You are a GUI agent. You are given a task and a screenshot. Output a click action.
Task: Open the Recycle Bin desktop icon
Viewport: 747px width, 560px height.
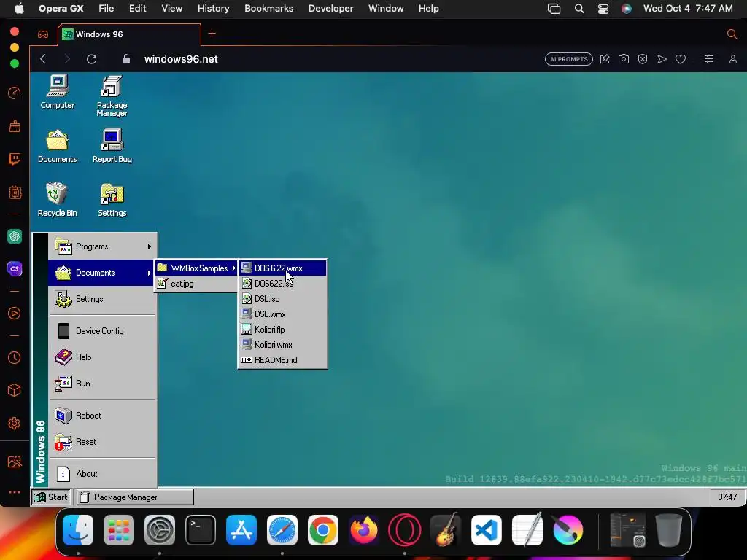click(57, 200)
